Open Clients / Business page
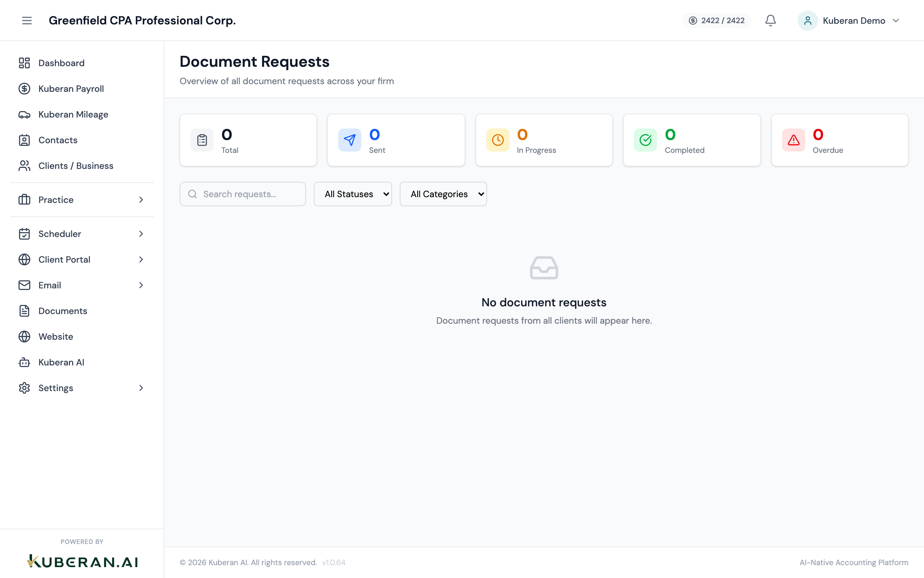This screenshot has width=924, height=578. tap(82, 165)
